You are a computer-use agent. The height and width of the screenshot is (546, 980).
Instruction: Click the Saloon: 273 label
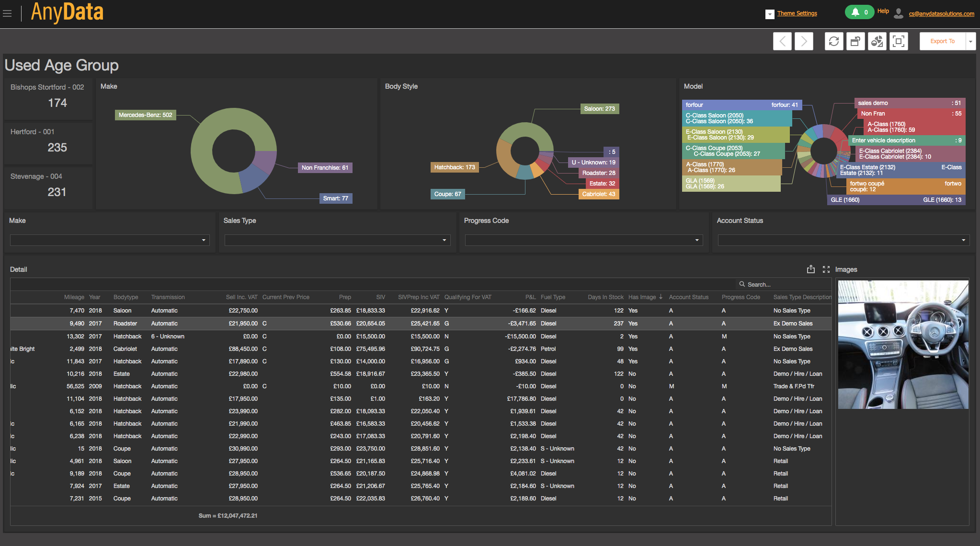[599, 109]
